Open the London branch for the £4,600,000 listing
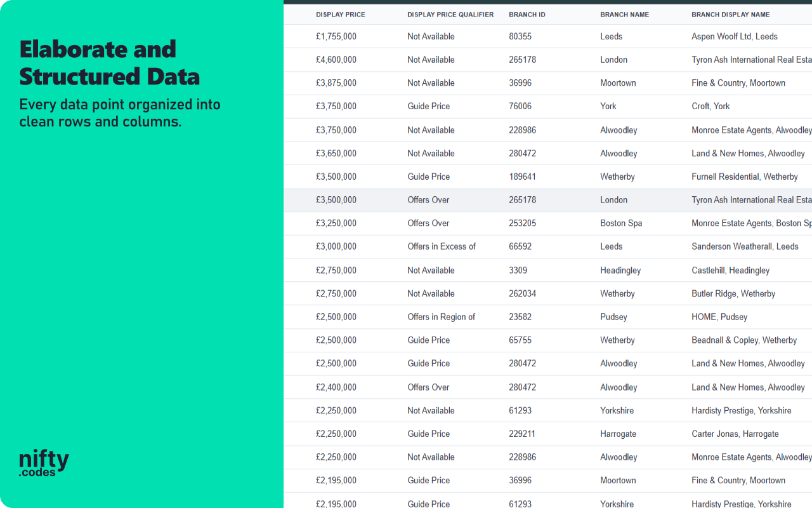This screenshot has width=812, height=508. [613, 60]
